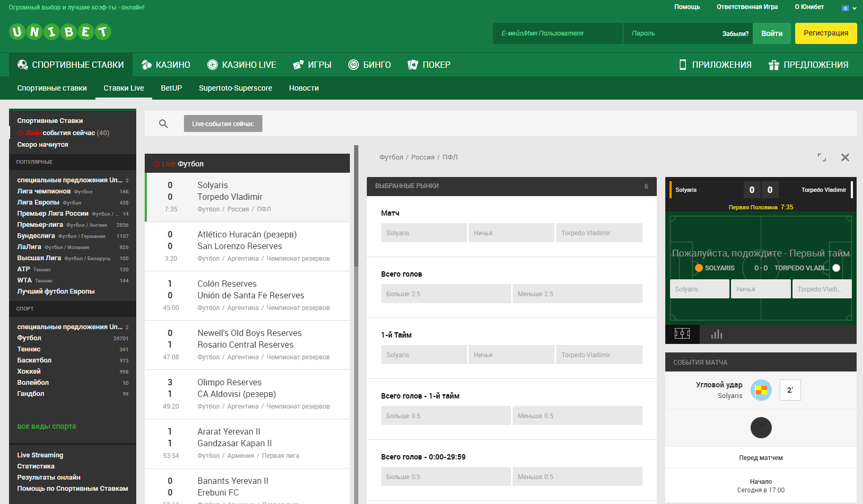The width and height of the screenshot is (863, 504).
Task: Open the Новости tab
Action: [x=304, y=88]
